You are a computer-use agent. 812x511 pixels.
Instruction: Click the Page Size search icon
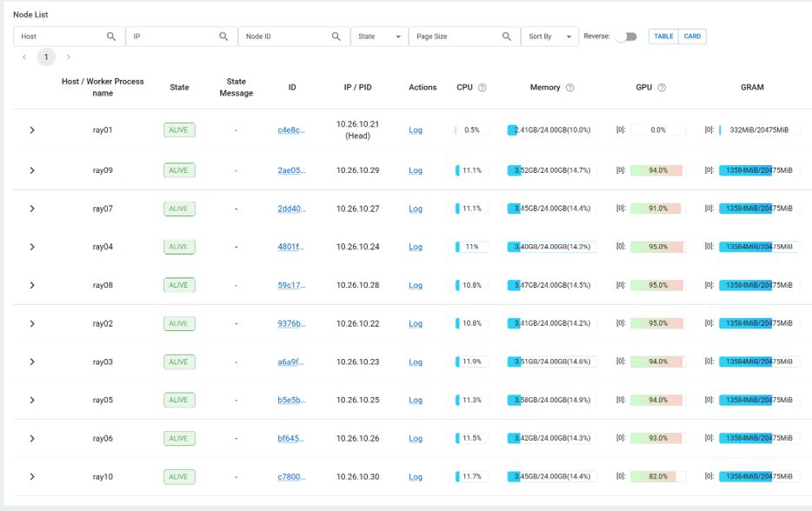[507, 36]
